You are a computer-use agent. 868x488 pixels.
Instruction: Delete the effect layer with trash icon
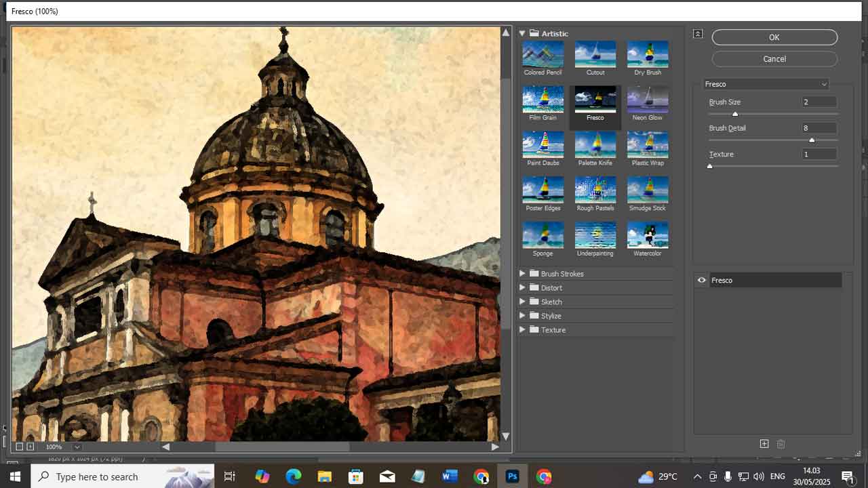click(x=781, y=444)
